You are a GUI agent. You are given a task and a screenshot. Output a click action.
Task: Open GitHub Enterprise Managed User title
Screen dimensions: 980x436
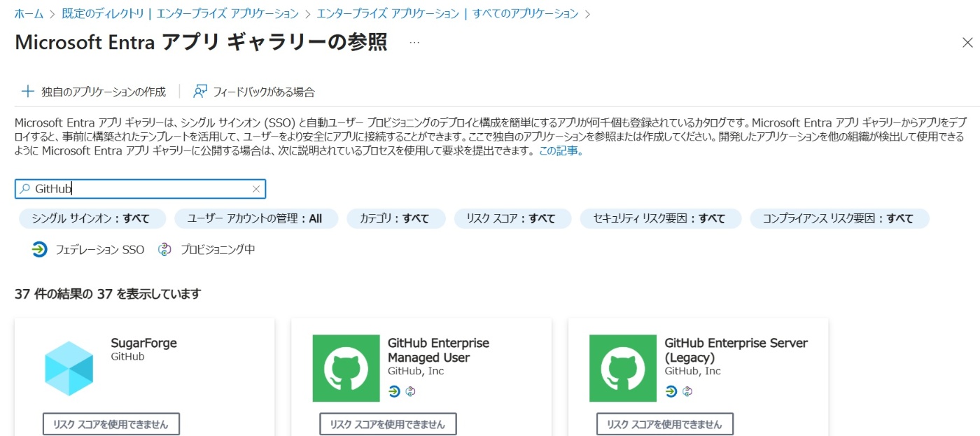438,350
